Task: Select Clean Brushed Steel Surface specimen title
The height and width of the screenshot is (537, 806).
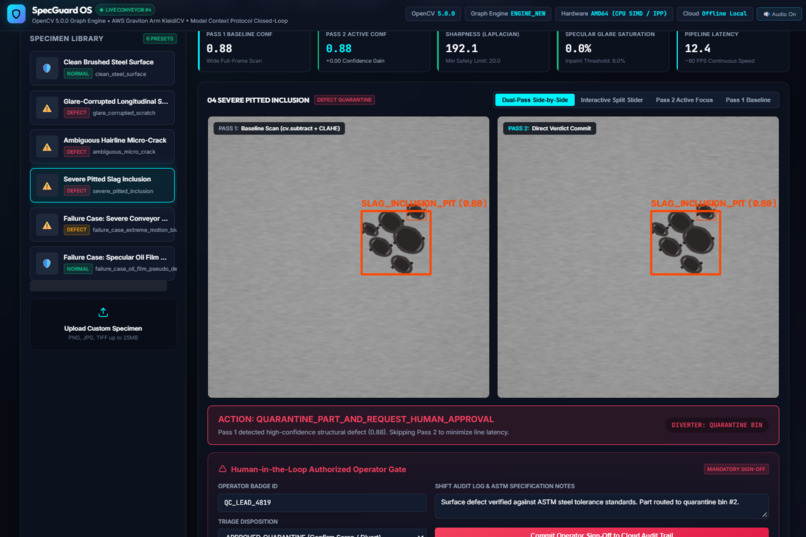Action: click(x=108, y=62)
